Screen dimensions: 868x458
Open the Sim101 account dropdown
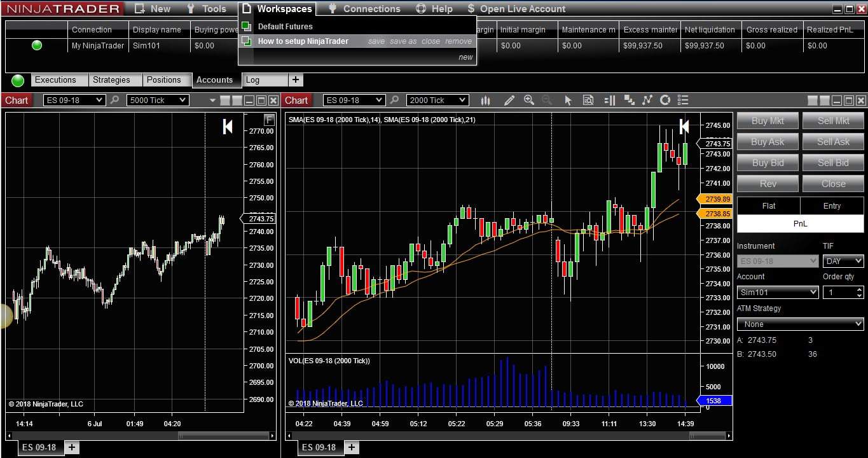(x=778, y=292)
